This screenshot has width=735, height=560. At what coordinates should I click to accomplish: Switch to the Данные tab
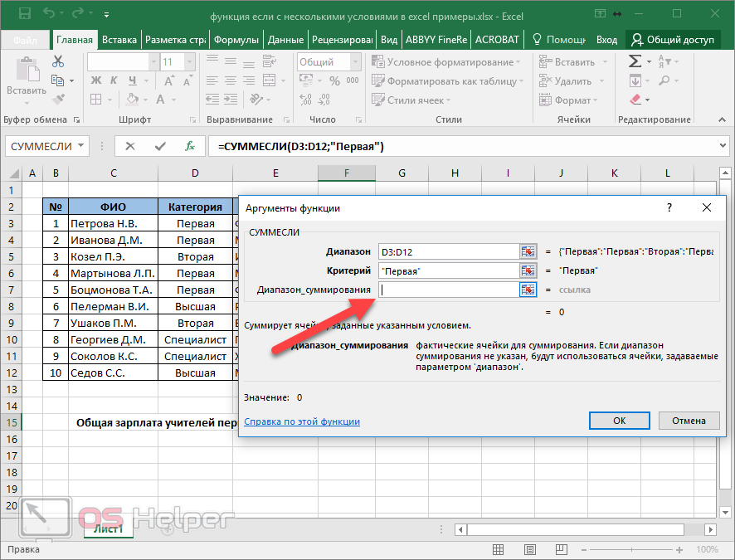285,40
